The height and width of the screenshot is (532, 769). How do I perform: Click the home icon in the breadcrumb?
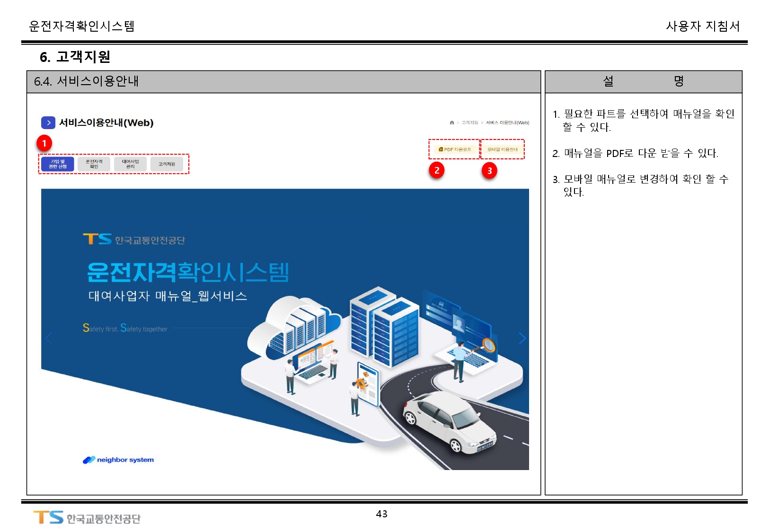(451, 122)
